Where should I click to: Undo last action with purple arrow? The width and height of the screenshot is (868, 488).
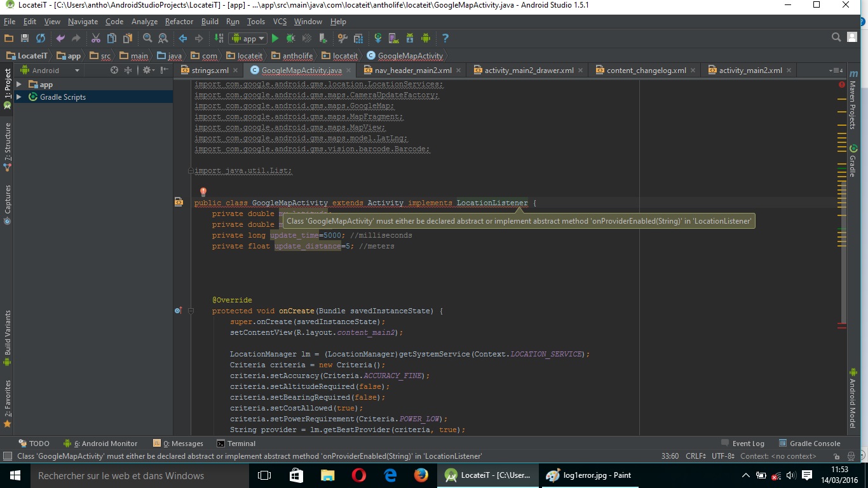60,38
